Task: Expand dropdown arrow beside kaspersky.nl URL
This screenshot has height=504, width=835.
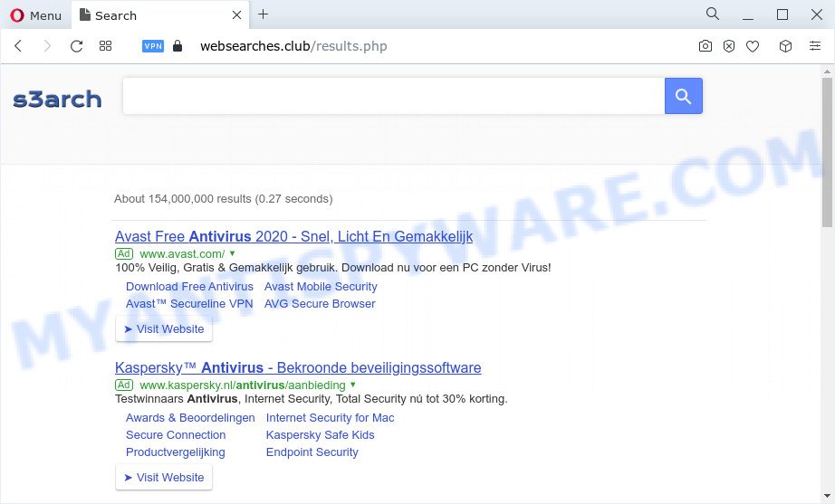Action: 352,385
